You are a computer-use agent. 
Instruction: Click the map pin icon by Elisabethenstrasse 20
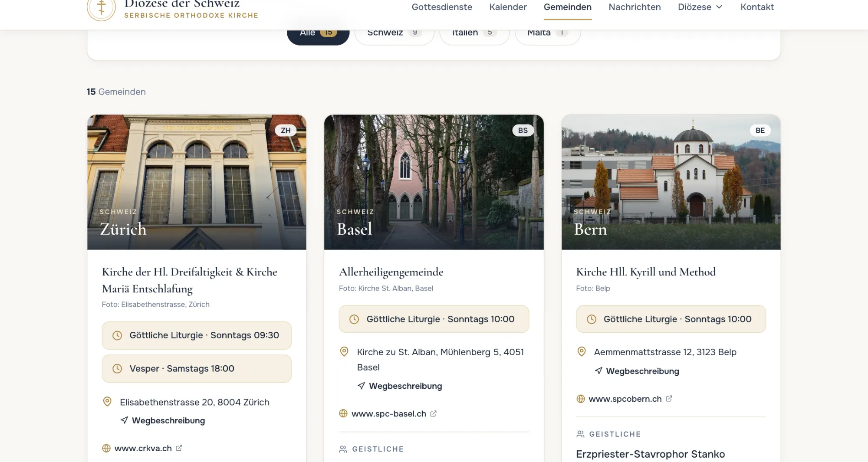(x=107, y=402)
